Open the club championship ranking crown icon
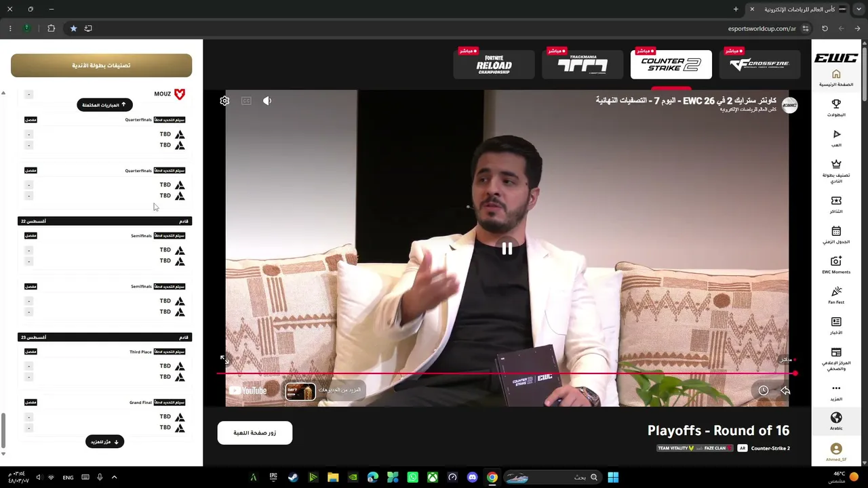The width and height of the screenshot is (868, 488). point(836,164)
